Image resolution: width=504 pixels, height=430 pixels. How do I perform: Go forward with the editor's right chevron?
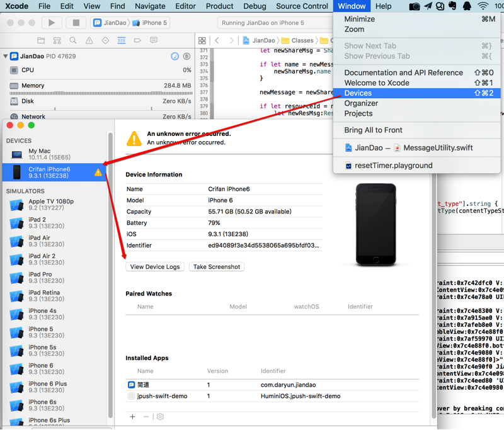(231, 40)
